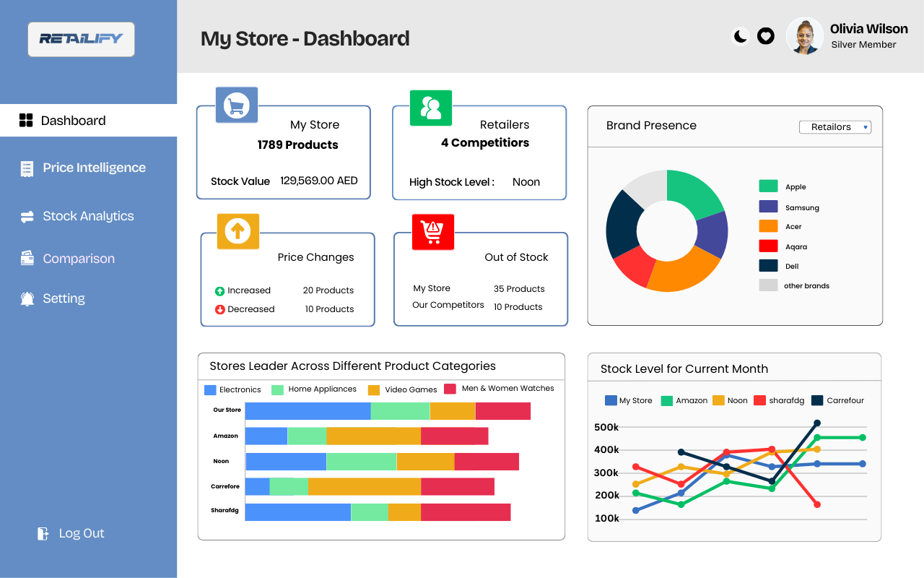Viewport: 924px width, 578px height.
Task: Click the shopping cart icon on My Store card
Action: click(236, 104)
